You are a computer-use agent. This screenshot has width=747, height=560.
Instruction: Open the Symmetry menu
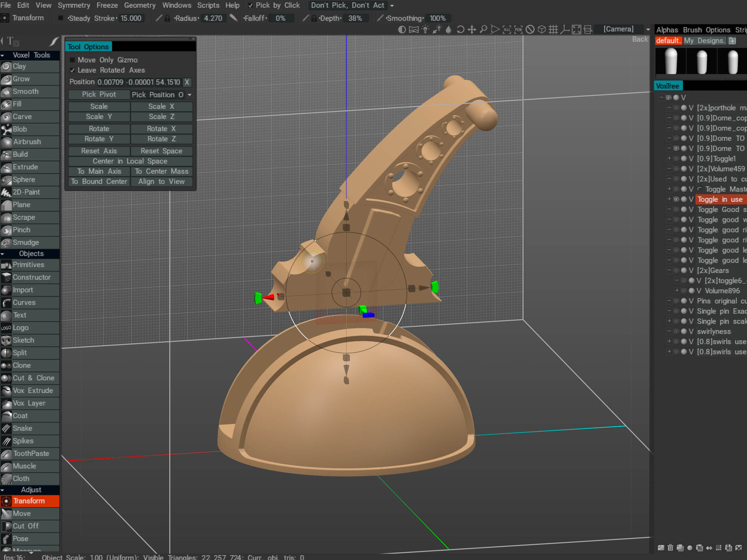click(74, 5)
